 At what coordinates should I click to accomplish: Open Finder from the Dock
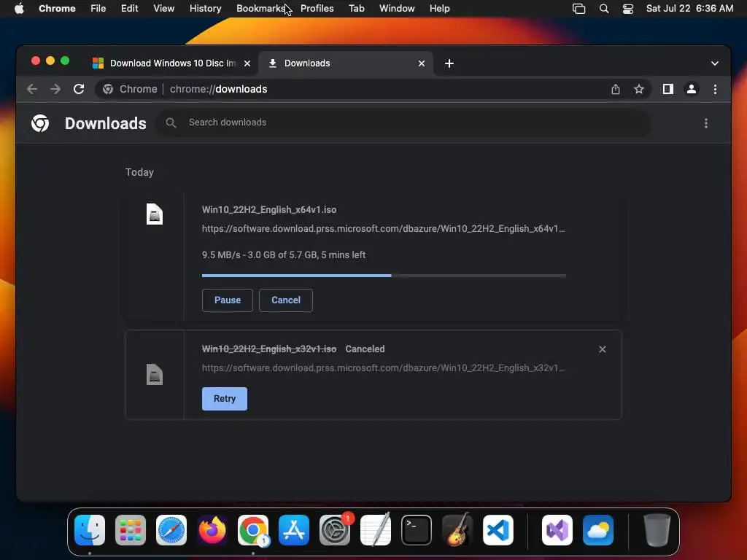[90, 530]
